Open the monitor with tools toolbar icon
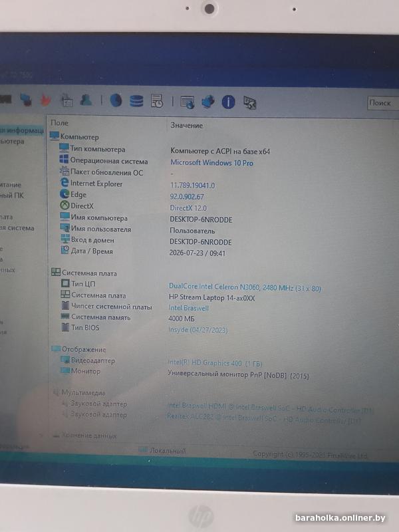This screenshot has width=399, height=532. point(250,102)
